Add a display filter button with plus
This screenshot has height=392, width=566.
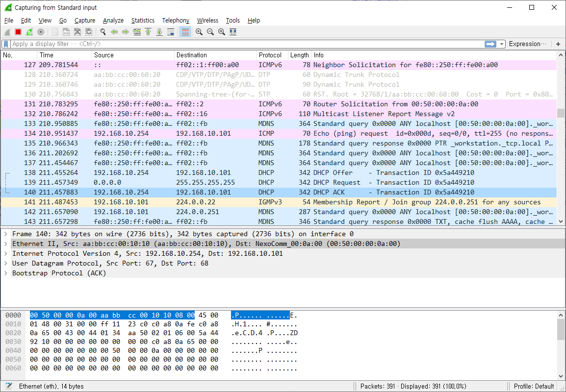[558, 44]
